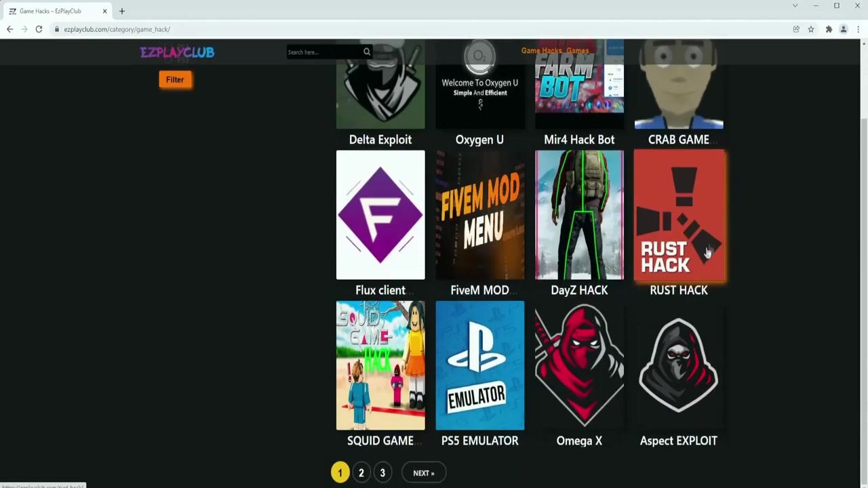Click the Oxygen U title link
Image resolution: width=868 pixels, height=488 pixels.
coord(479,140)
